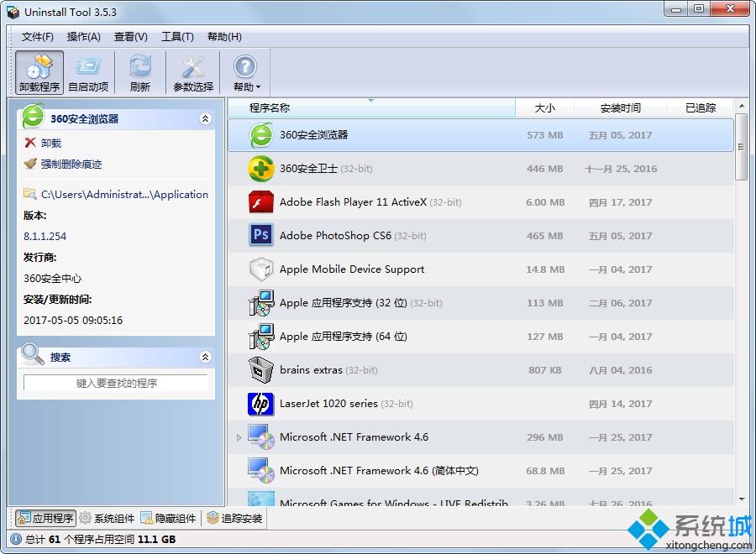Viewport: 756px width, 554px height.
Task: Click publisher name 360安全中心
Action: click(x=53, y=278)
